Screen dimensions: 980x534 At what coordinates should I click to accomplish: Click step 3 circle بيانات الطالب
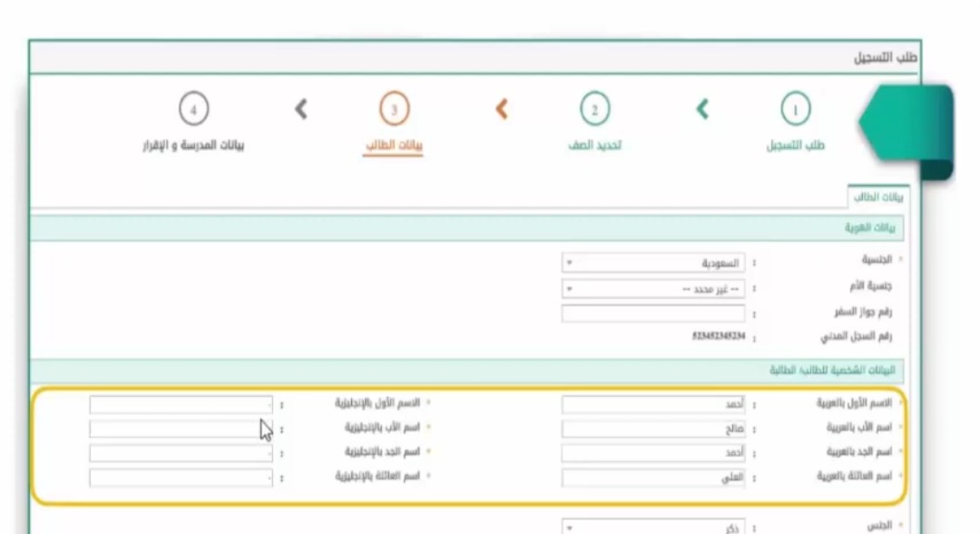coord(394,109)
